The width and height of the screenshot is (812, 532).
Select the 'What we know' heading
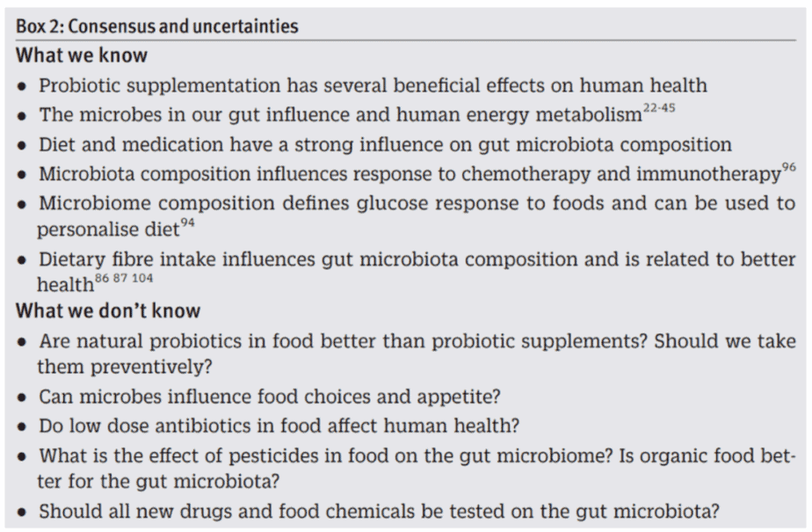(x=82, y=55)
